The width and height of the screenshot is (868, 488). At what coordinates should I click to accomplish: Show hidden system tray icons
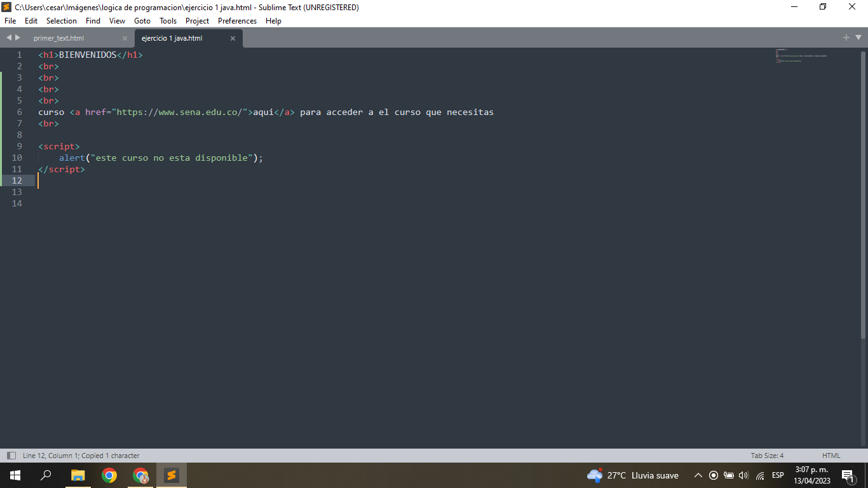698,475
